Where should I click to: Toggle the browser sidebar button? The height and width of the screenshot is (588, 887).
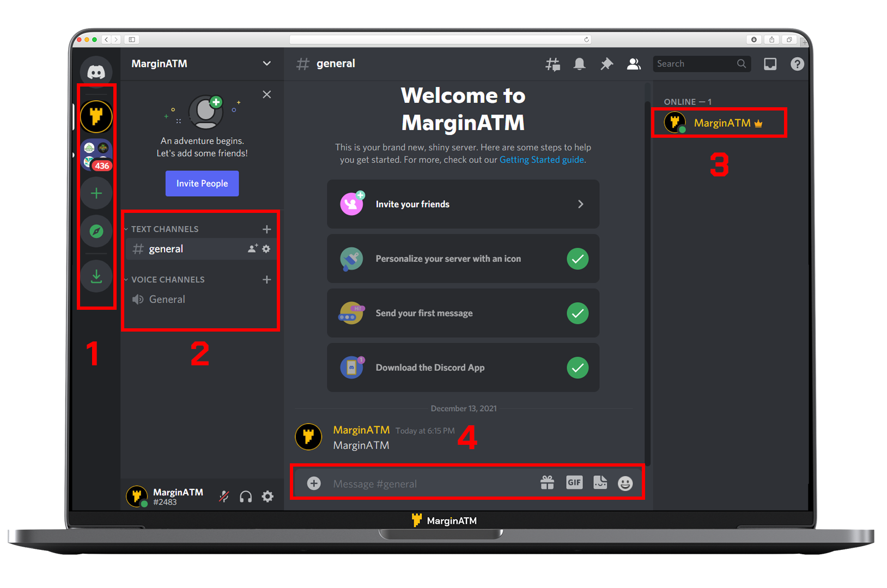(132, 39)
